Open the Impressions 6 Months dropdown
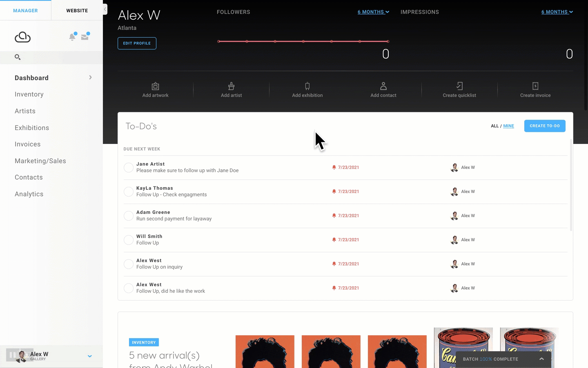588x368 pixels. coord(557,12)
